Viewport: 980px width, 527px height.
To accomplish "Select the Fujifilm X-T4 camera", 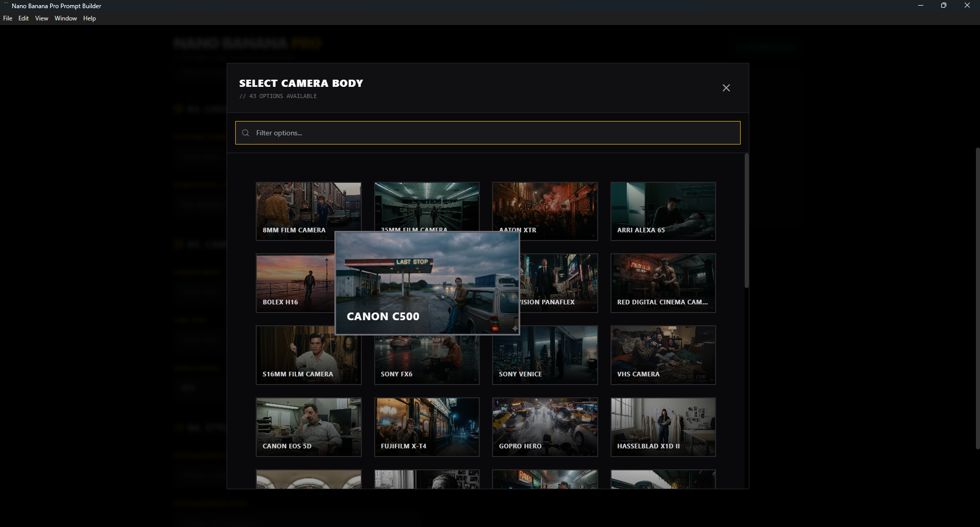I will 427,427.
